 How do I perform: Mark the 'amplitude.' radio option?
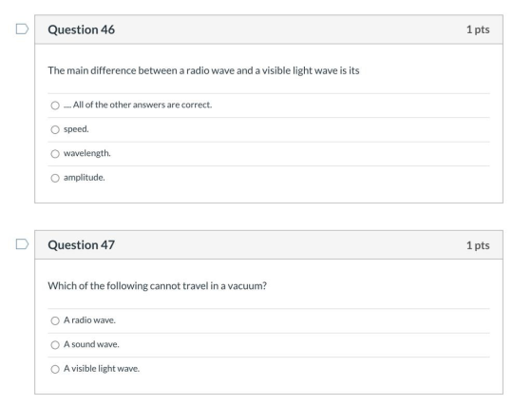[55, 178]
